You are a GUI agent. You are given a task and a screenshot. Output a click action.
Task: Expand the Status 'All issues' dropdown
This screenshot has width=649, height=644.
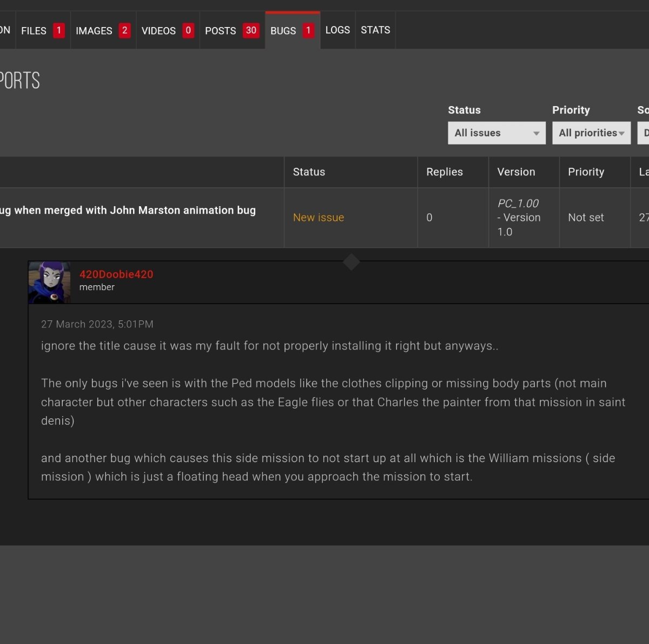point(496,133)
